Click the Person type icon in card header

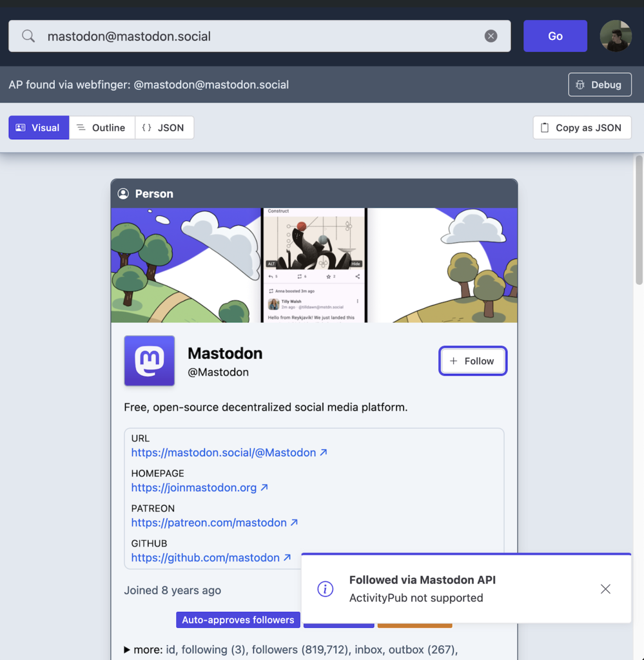[122, 193]
